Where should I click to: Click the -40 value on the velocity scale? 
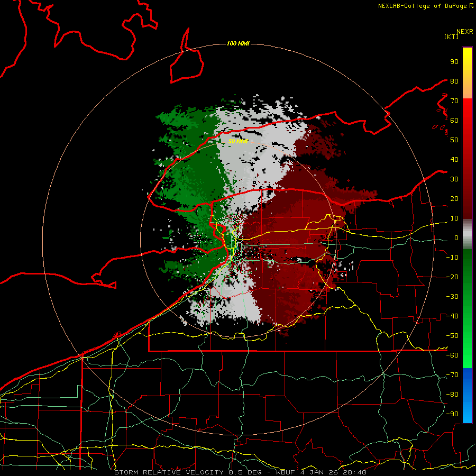452,316
